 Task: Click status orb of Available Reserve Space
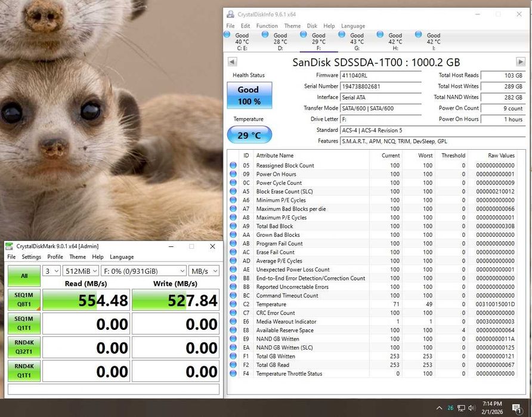point(233,330)
